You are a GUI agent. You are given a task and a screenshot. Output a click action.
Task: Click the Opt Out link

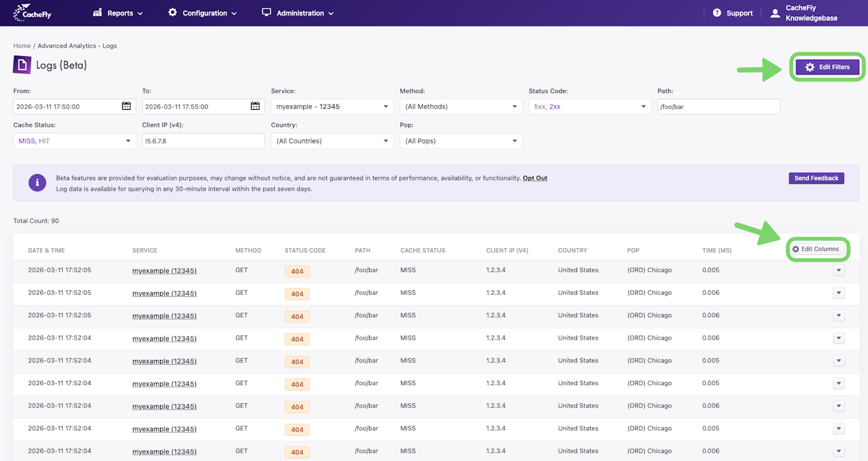(x=534, y=178)
